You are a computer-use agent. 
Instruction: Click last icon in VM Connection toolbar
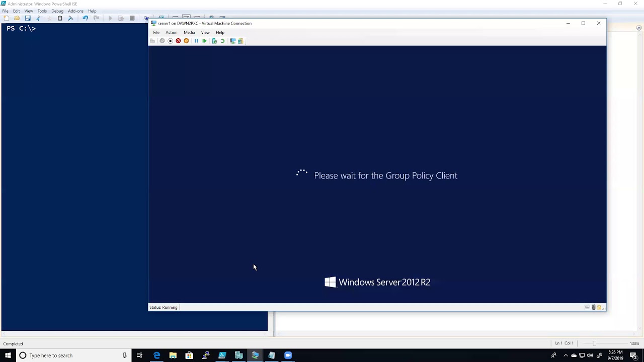(x=240, y=41)
